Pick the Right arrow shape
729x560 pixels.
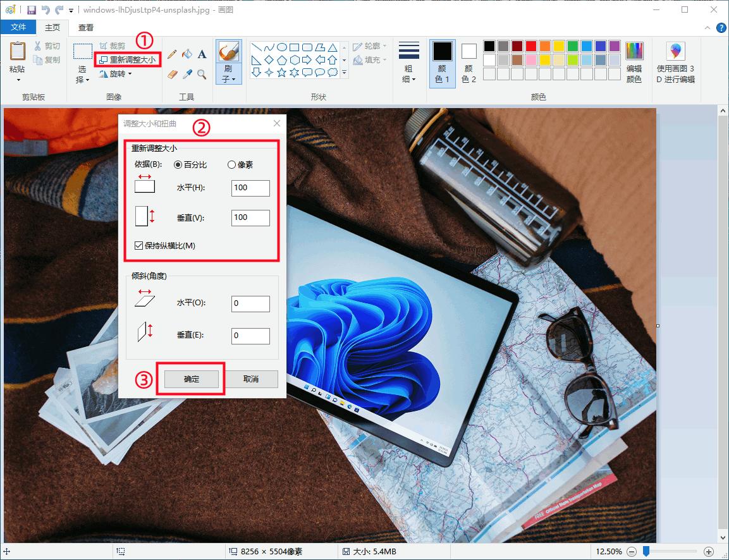307,60
